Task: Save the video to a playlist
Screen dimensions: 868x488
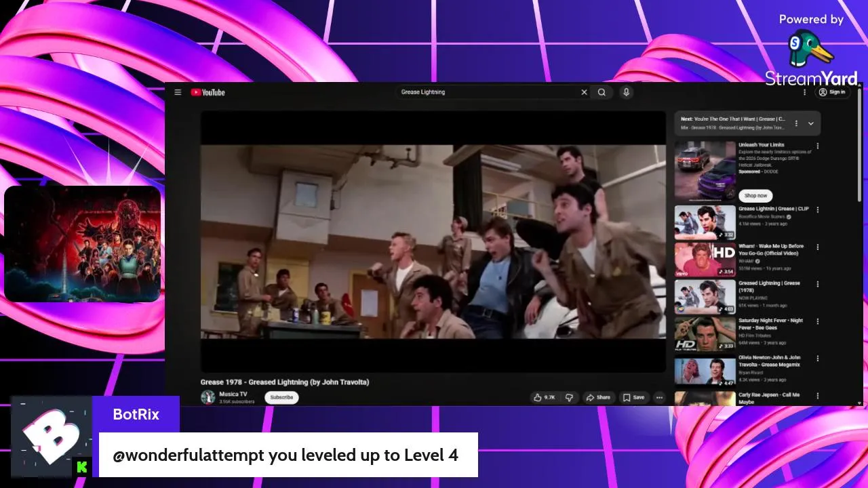Action: 633,397
